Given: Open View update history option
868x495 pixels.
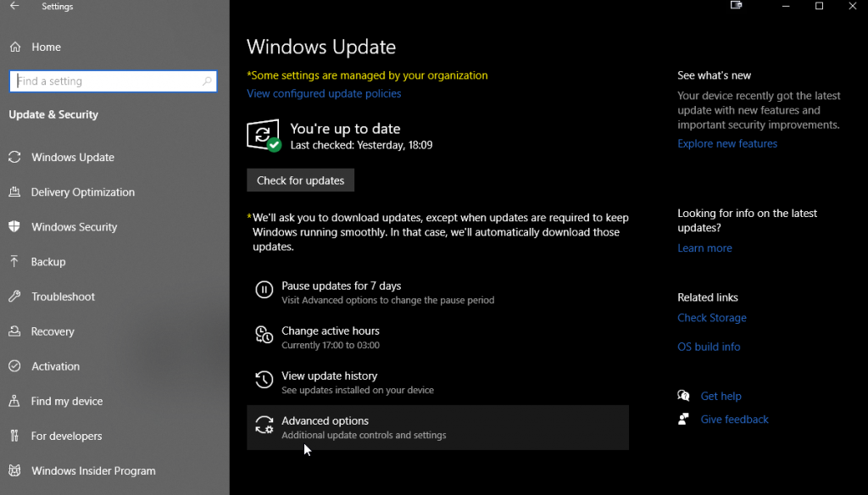Looking at the screenshot, I should (x=437, y=382).
